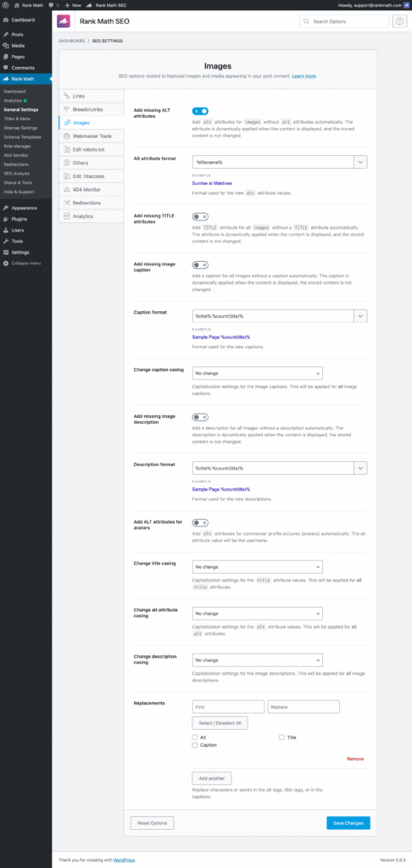This screenshot has width=412, height=868.
Task: Click the 404 Monitor warning icon
Action: (66, 189)
